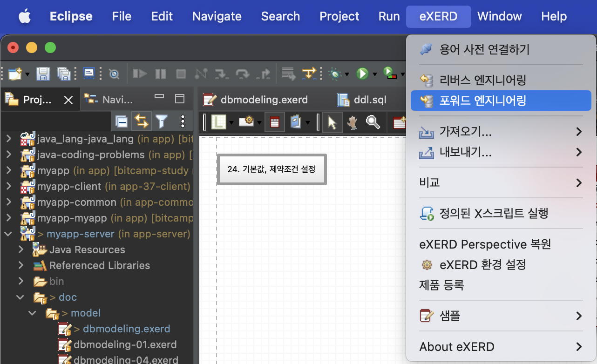Open the terminal/console monitor icon

(x=89, y=74)
